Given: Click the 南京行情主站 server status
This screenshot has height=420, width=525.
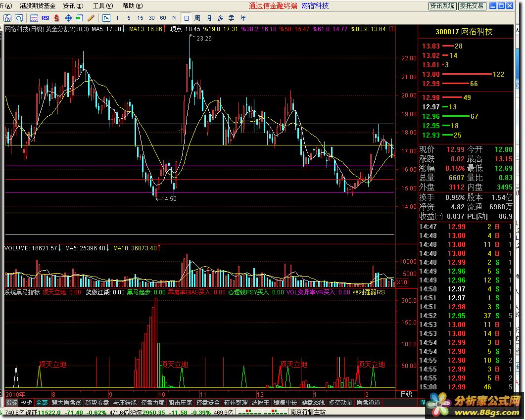Looking at the screenshot, I should coord(308,412).
